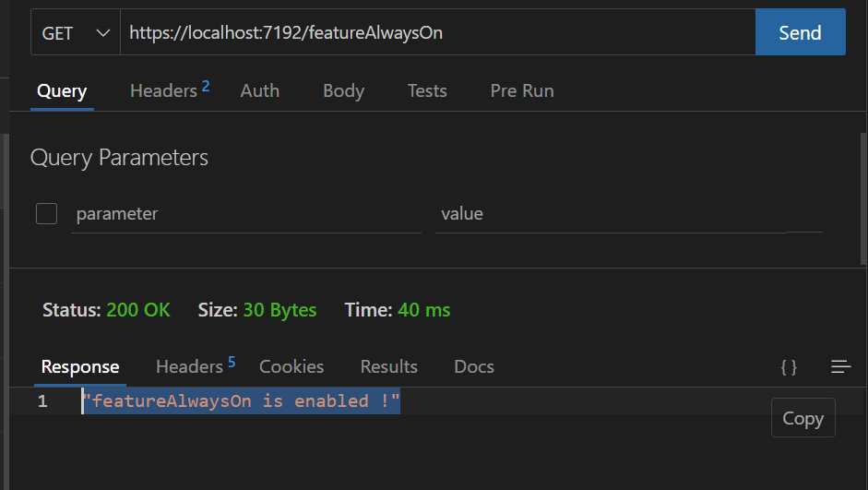
Task: Select the Query tab
Action: [x=62, y=91]
